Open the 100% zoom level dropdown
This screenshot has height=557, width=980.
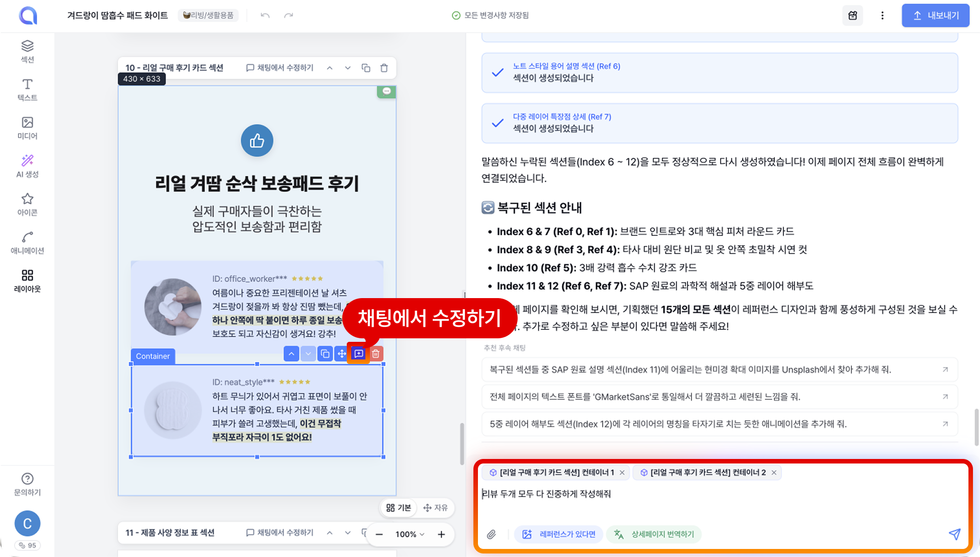pyautogui.click(x=410, y=534)
